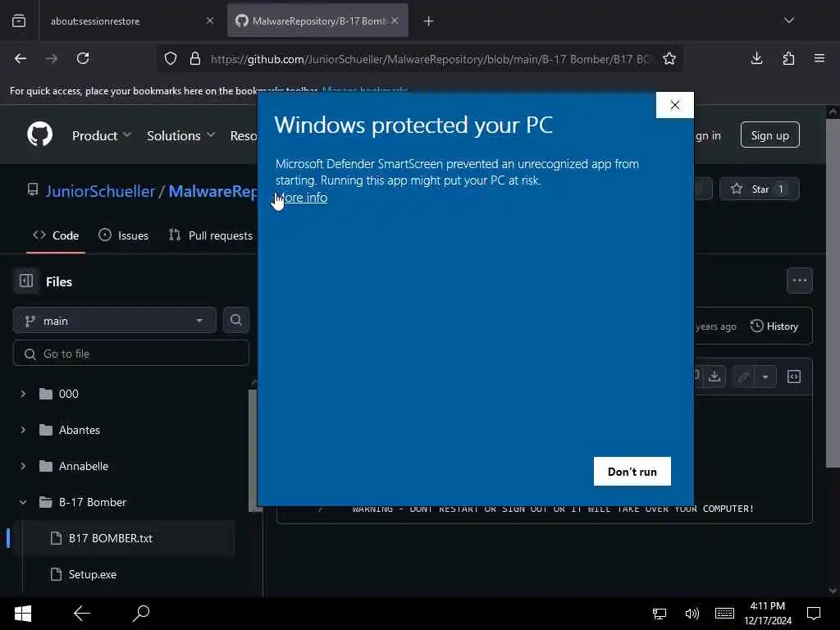
Task: Click the file search magnifier button
Action: (235, 321)
